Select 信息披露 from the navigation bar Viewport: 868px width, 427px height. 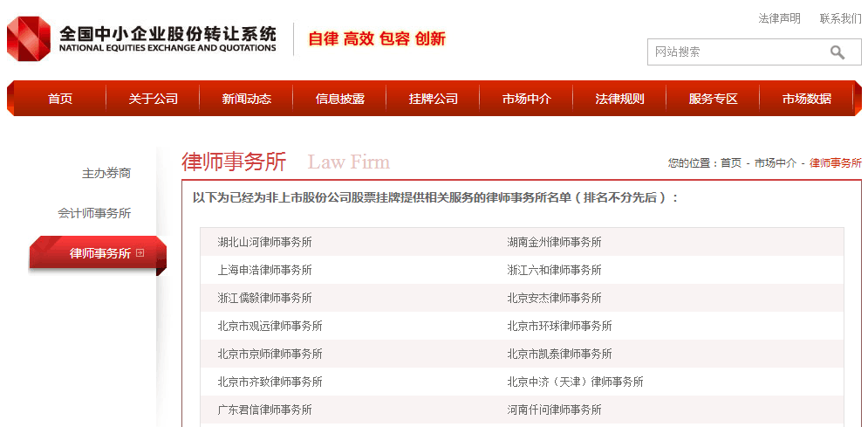coord(339,99)
